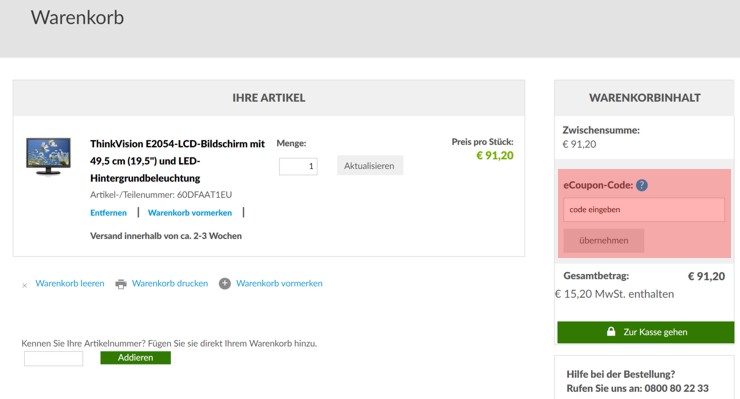Focus the eCoupon code eingeben field
The height and width of the screenshot is (399, 740).
pos(644,210)
